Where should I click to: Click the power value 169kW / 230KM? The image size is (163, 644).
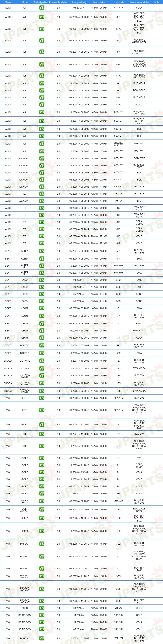99,458
